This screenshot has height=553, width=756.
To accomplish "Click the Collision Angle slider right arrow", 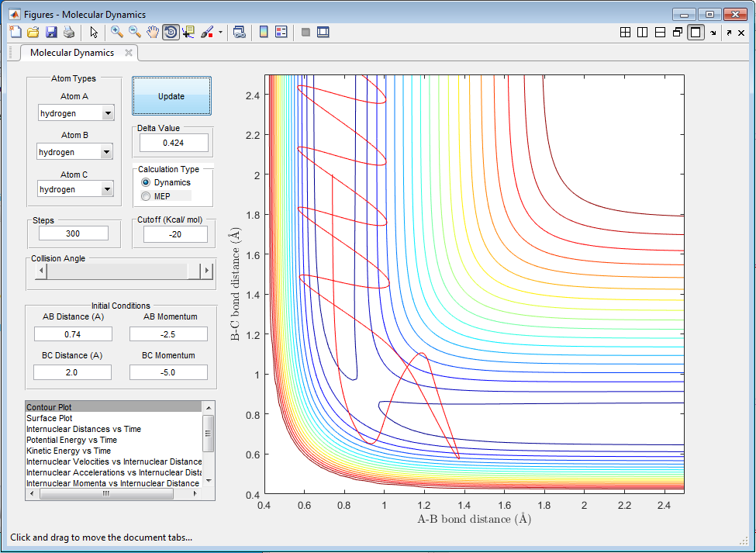I will point(206,271).
